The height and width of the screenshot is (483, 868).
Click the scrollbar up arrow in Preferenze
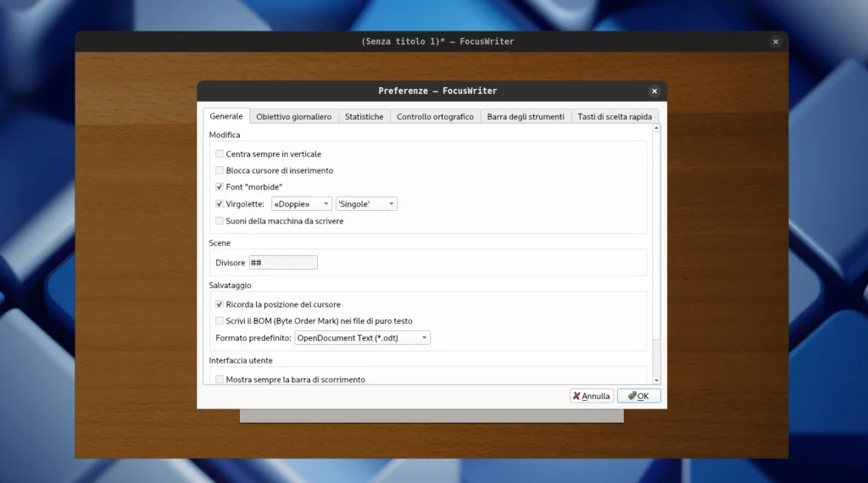click(x=657, y=128)
